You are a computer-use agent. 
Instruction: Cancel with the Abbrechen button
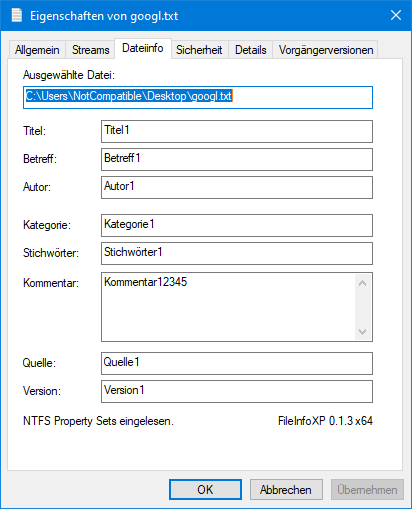pos(286,489)
